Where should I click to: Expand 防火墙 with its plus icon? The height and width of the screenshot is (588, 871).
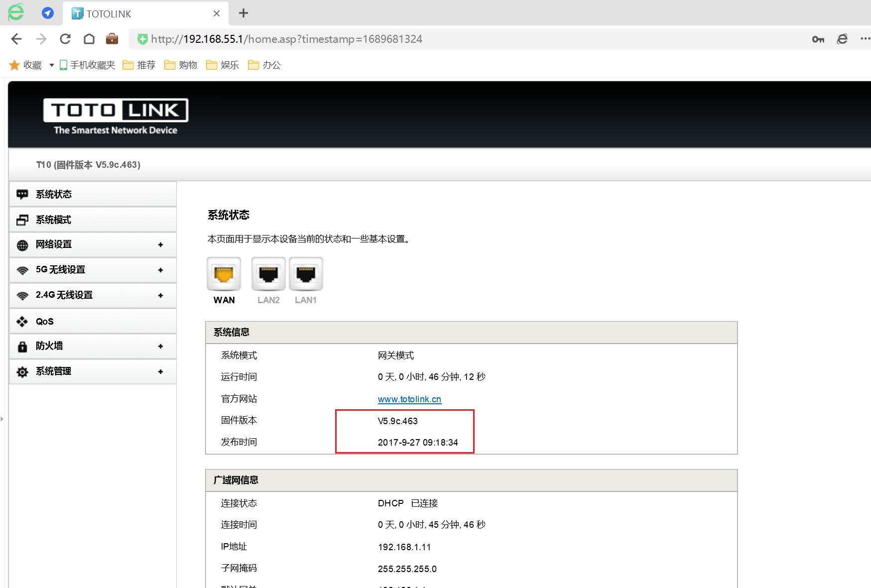point(160,347)
